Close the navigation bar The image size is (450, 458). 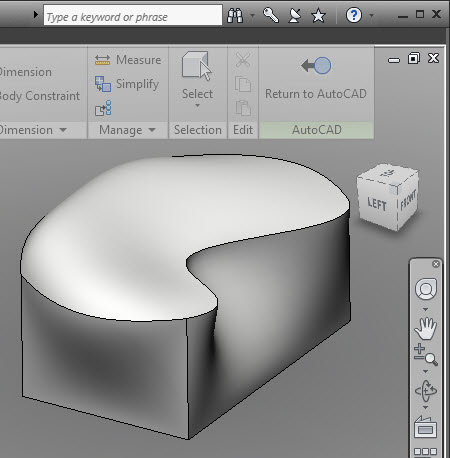436,264
